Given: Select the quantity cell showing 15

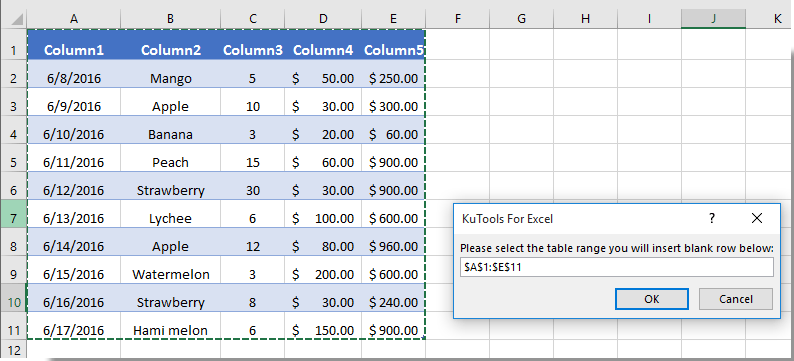Looking at the screenshot, I should pos(253,157).
